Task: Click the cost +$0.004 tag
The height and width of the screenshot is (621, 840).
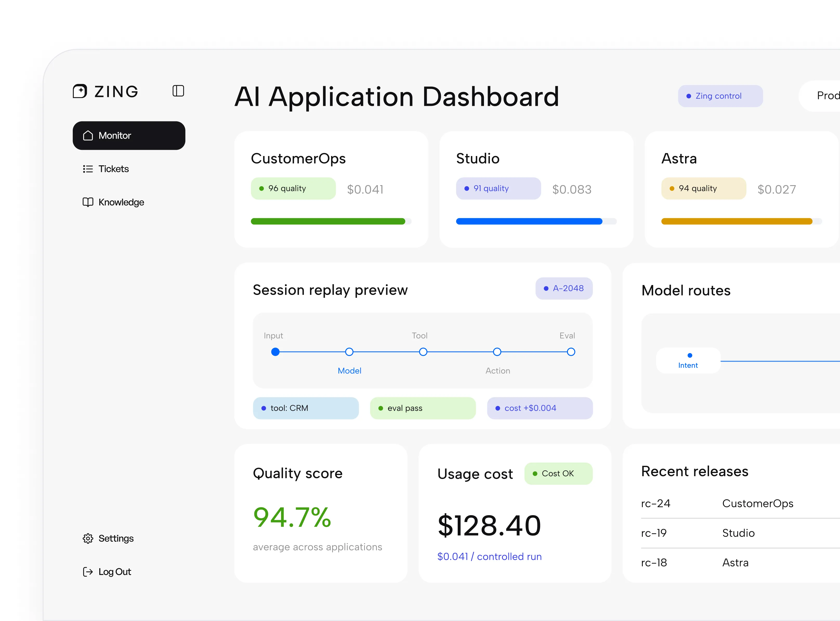Action: point(540,408)
